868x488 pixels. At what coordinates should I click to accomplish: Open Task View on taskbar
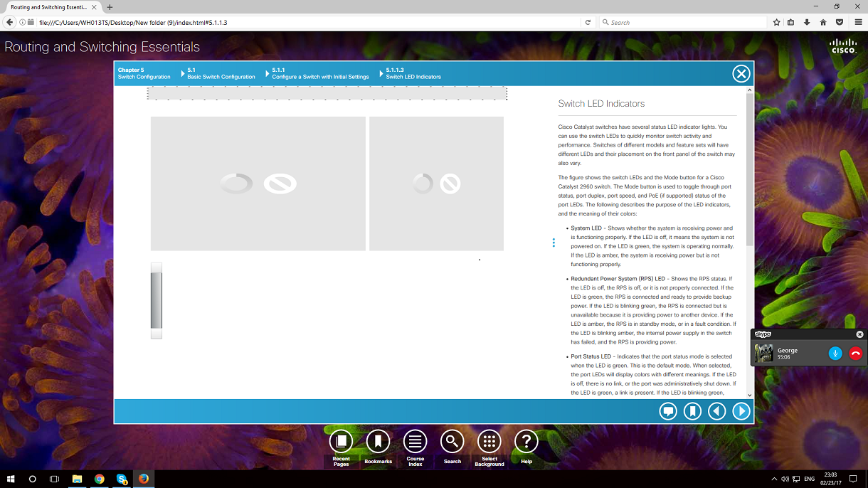point(54,479)
